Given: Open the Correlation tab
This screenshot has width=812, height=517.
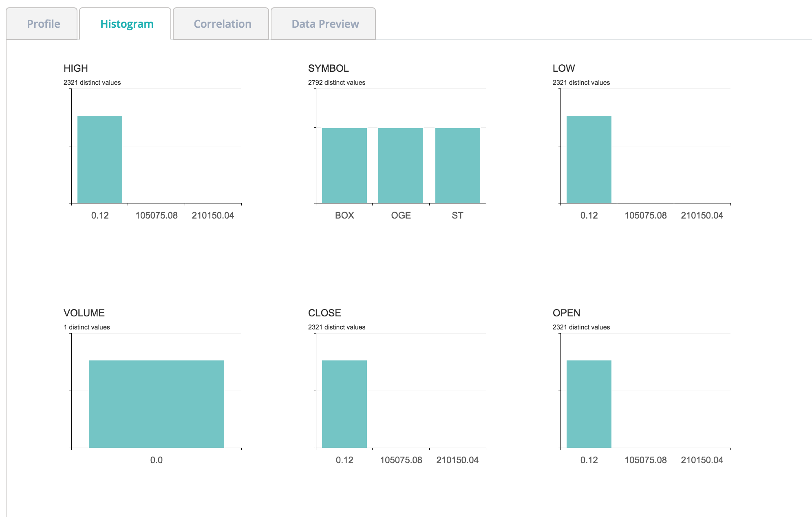Looking at the screenshot, I should pos(222,24).
